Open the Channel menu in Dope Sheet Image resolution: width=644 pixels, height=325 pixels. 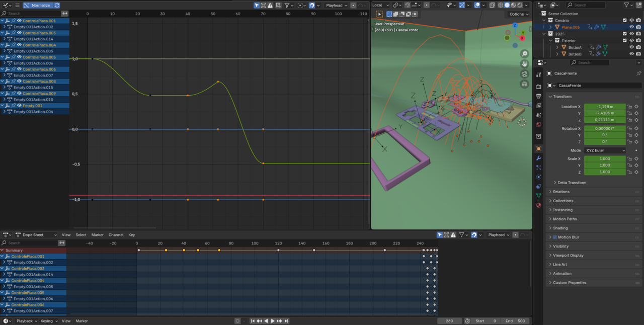pos(116,235)
